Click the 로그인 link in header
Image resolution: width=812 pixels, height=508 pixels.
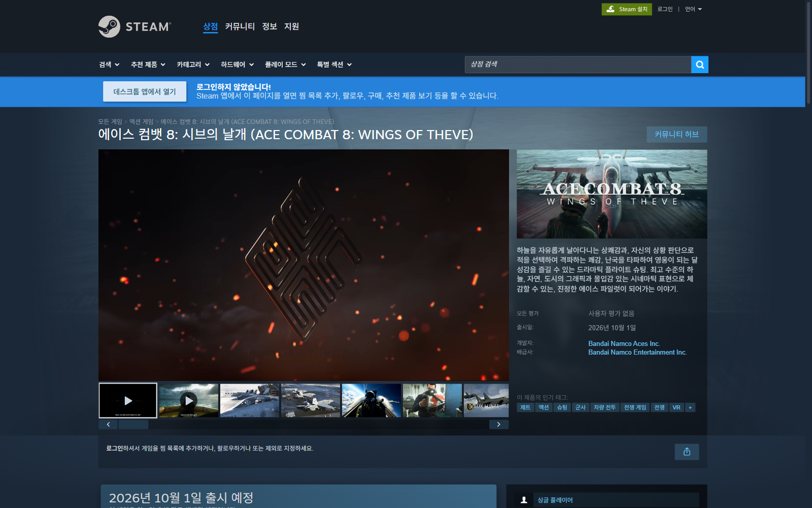tap(665, 9)
